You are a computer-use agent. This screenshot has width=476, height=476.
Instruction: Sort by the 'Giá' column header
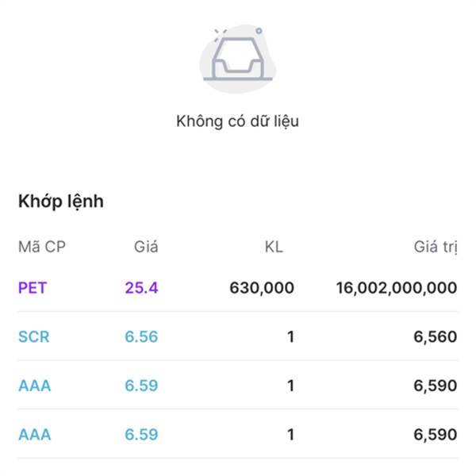(x=146, y=247)
